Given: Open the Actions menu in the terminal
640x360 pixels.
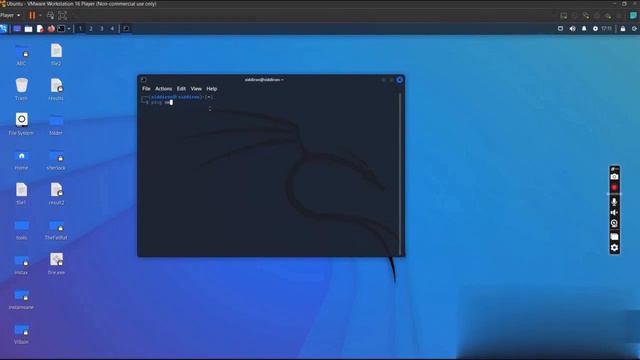Looking at the screenshot, I should (163, 89).
